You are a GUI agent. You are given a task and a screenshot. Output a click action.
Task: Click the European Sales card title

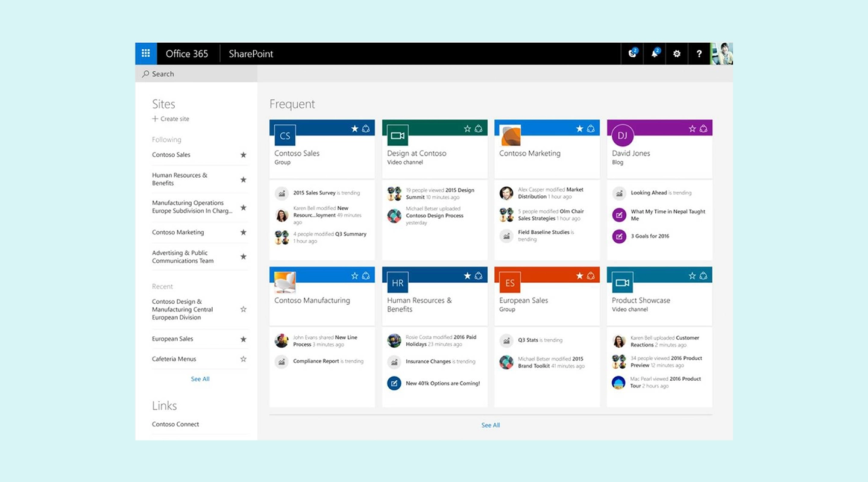point(524,301)
